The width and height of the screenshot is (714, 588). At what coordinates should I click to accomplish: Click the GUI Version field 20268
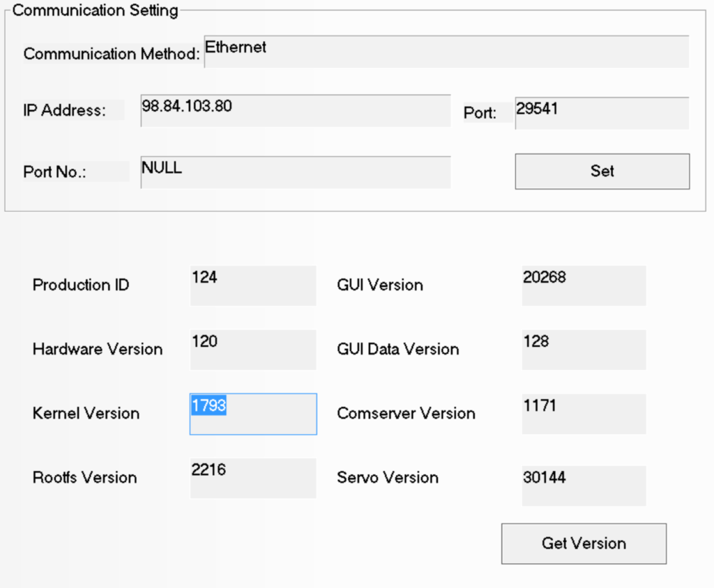pyautogui.click(x=584, y=286)
